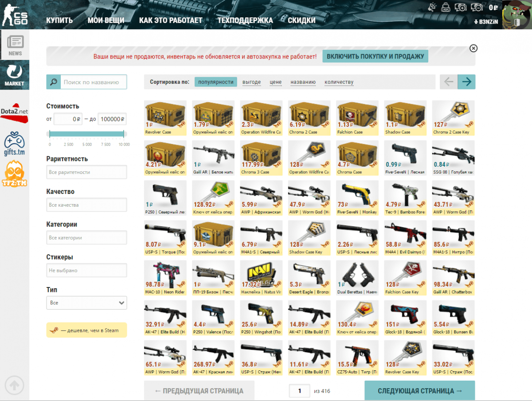Open the Мои вещи menu

click(106, 20)
